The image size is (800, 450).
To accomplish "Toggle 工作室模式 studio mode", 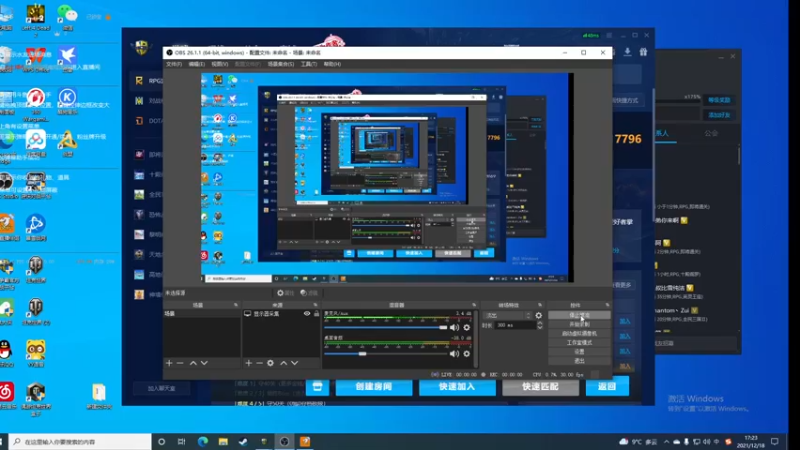I will [x=579, y=343].
